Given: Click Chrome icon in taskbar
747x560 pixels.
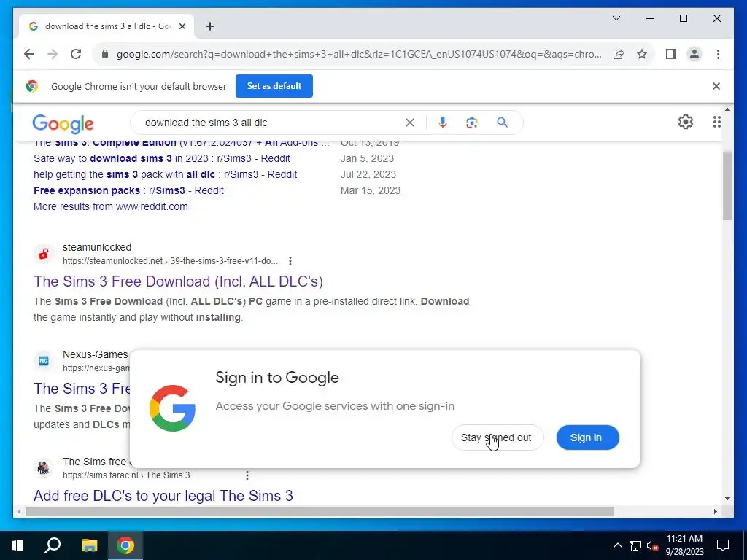Looking at the screenshot, I should (x=125, y=545).
